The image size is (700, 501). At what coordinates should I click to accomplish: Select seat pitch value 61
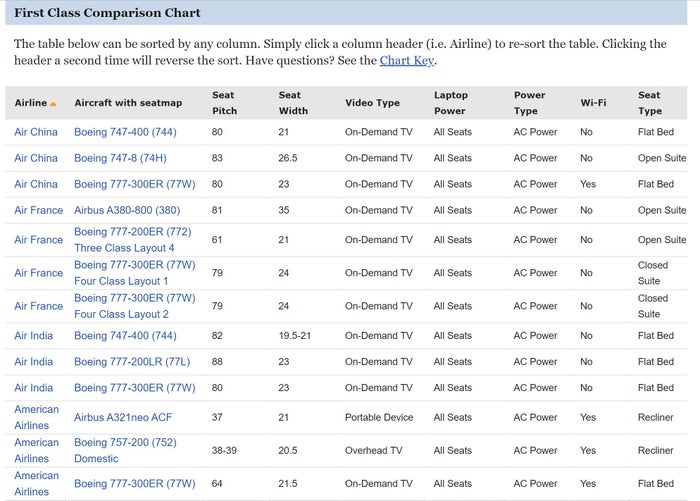pyautogui.click(x=217, y=240)
